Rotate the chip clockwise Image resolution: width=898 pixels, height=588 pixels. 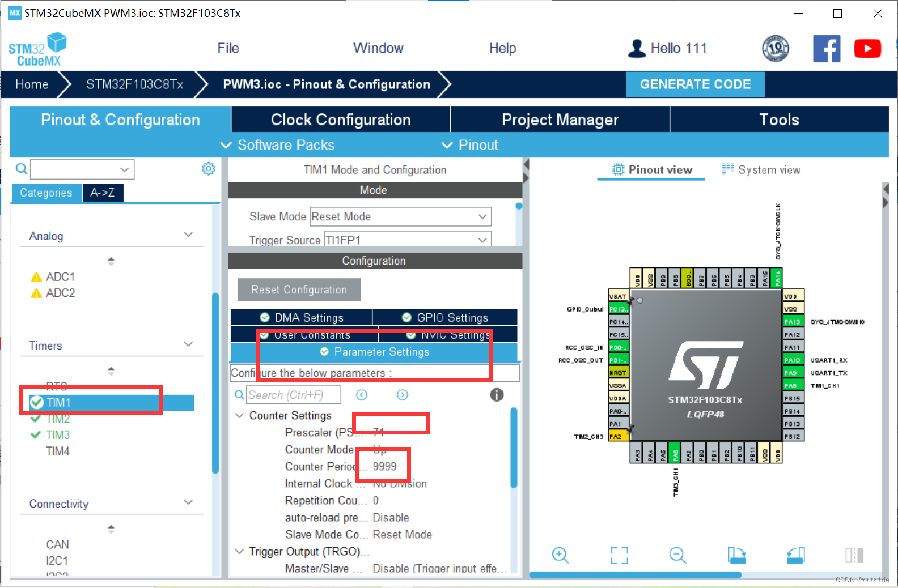[737, 555]
